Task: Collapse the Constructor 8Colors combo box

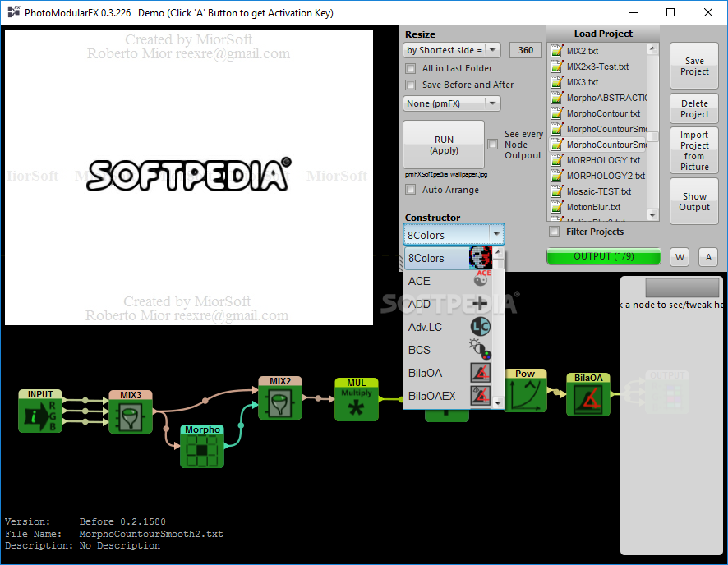Action: click(454, 235)
